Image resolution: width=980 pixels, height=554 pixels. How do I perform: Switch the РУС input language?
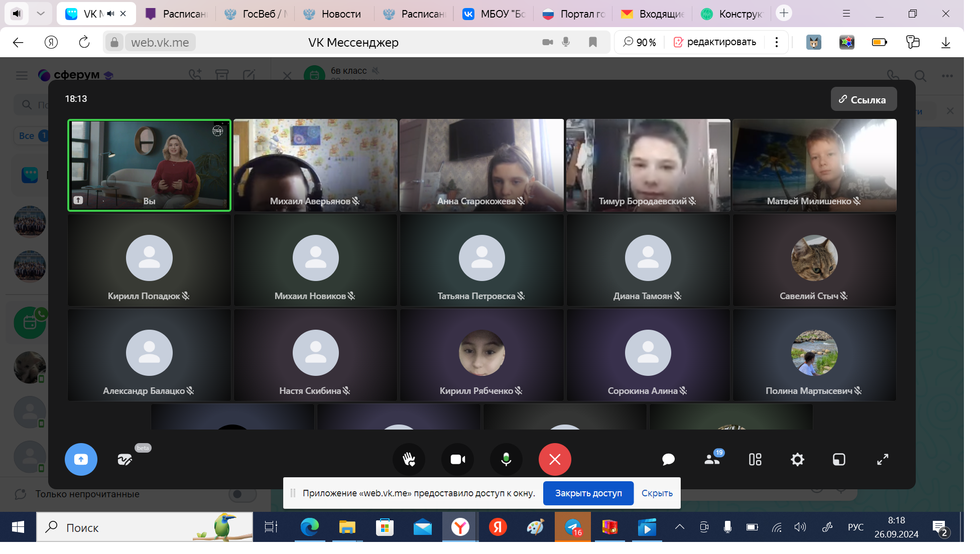click(855, 527)
